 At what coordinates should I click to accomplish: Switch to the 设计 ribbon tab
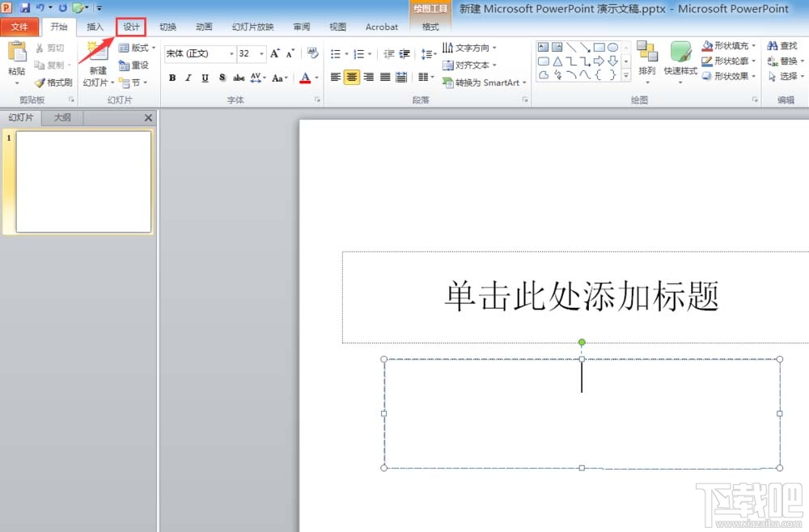coord(131,26)
